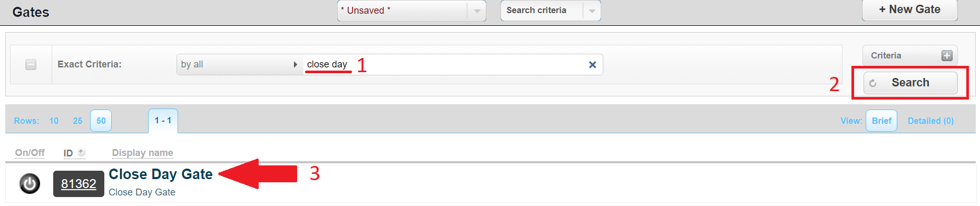Click the plus icon beside Criteria
The image size is (980, 206).
[947, 55]
